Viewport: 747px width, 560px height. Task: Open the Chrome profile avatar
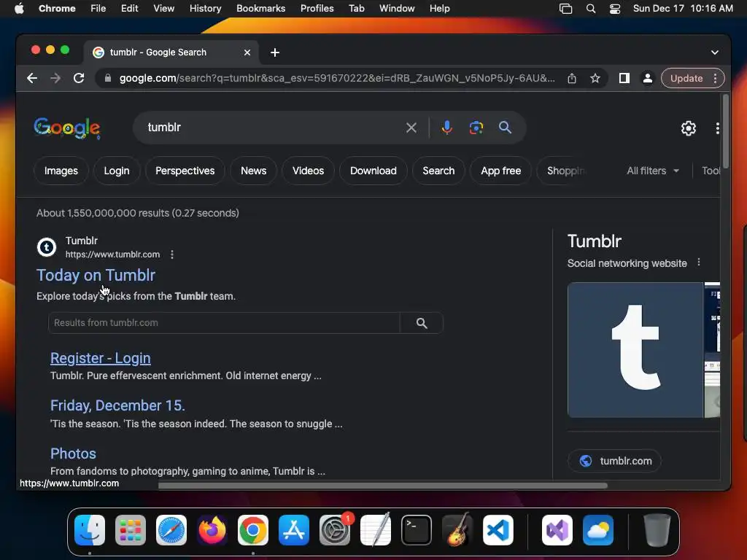point(648,78)
